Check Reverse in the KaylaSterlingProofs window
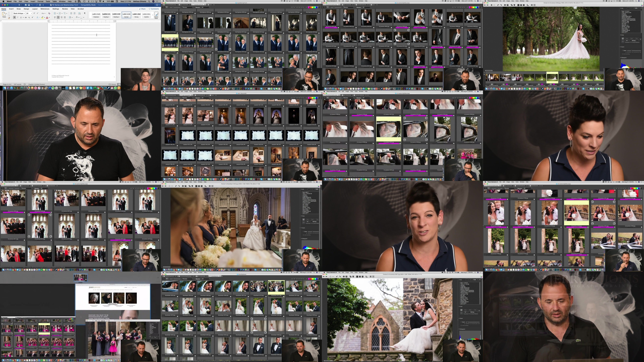Viewport: 644px width, 362px height. pos(195,7)
